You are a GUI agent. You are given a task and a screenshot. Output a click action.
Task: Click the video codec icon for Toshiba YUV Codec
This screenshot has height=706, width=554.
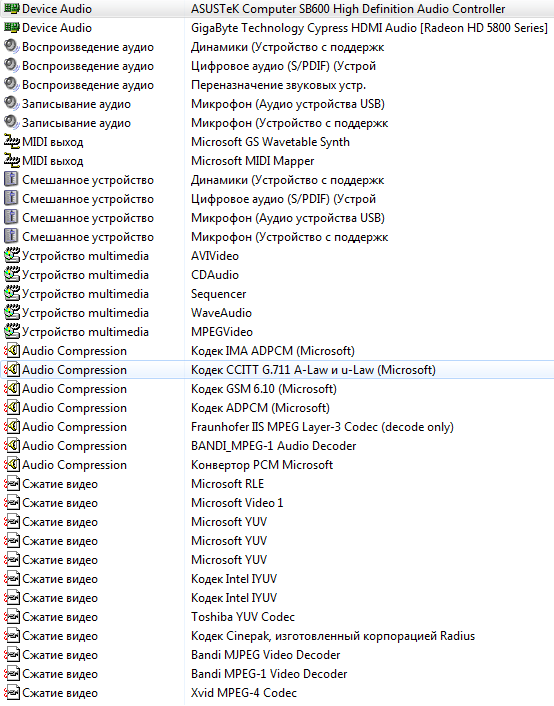pos(12,616)
